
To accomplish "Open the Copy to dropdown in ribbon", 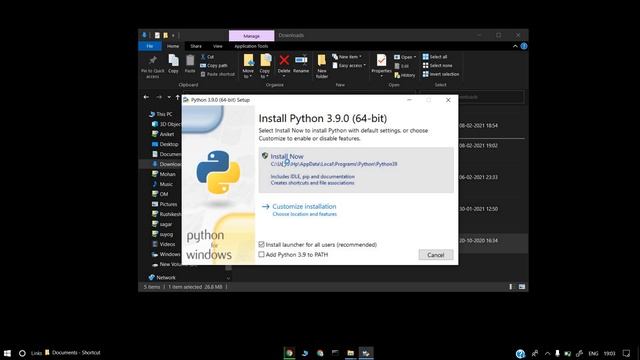I will click(x=265, y=66).
